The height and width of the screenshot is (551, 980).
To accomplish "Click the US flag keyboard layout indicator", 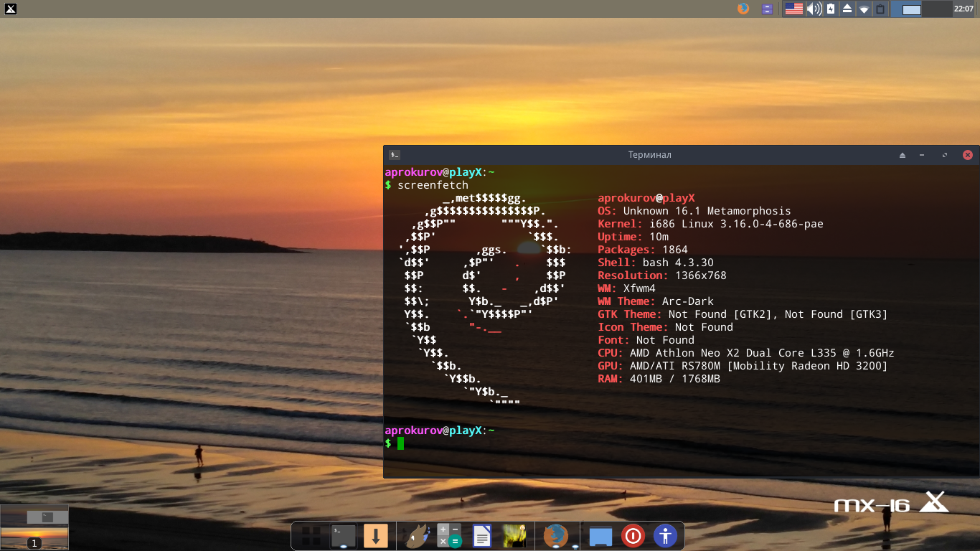I will click(x=794, y=9).
